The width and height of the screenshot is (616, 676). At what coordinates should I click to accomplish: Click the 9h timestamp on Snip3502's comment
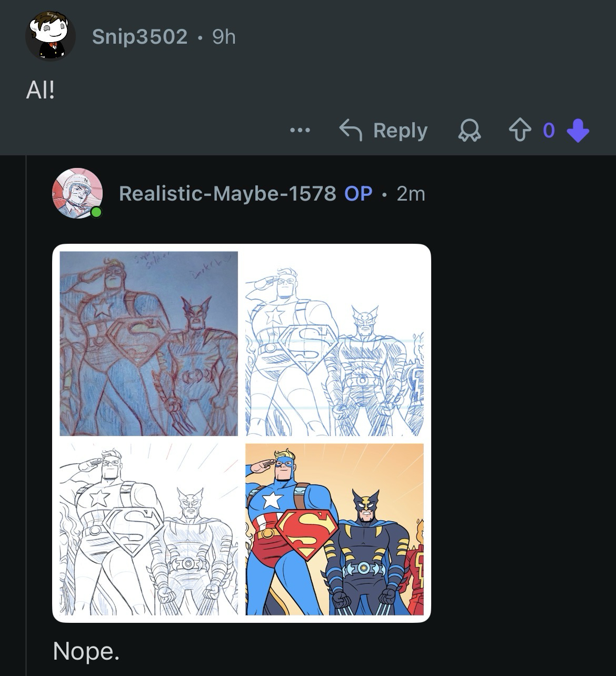224,37
